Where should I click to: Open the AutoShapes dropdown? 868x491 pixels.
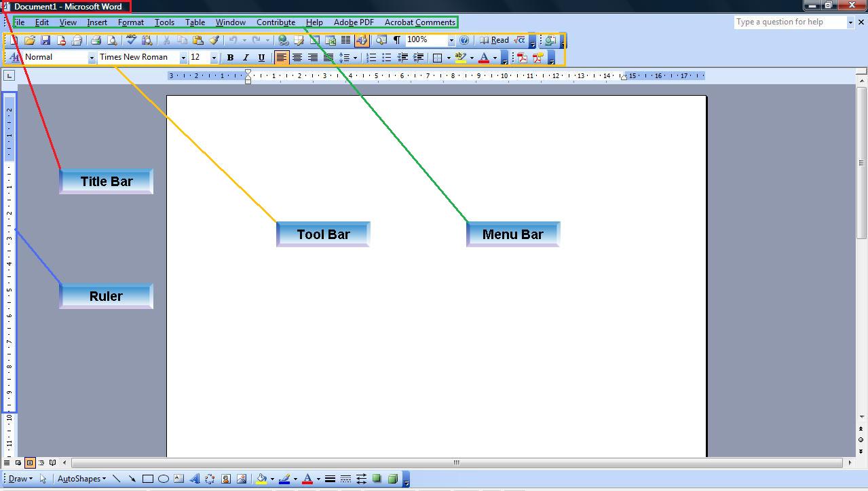81,479
